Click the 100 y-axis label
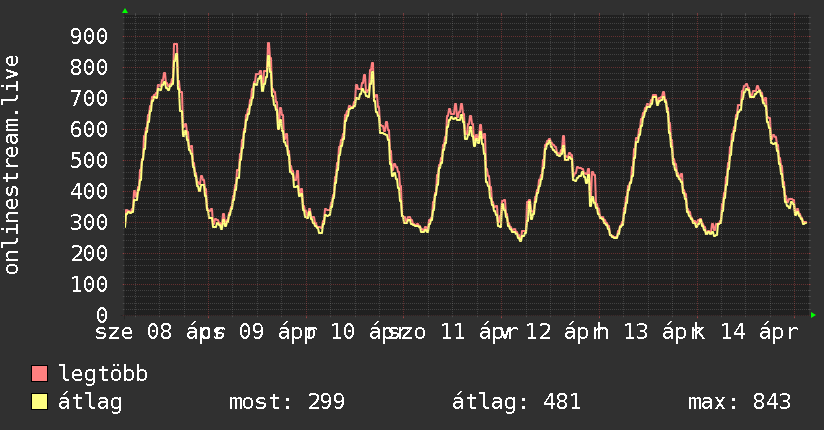The width and height of the screenshot is (824, 430). click(89, 284)
